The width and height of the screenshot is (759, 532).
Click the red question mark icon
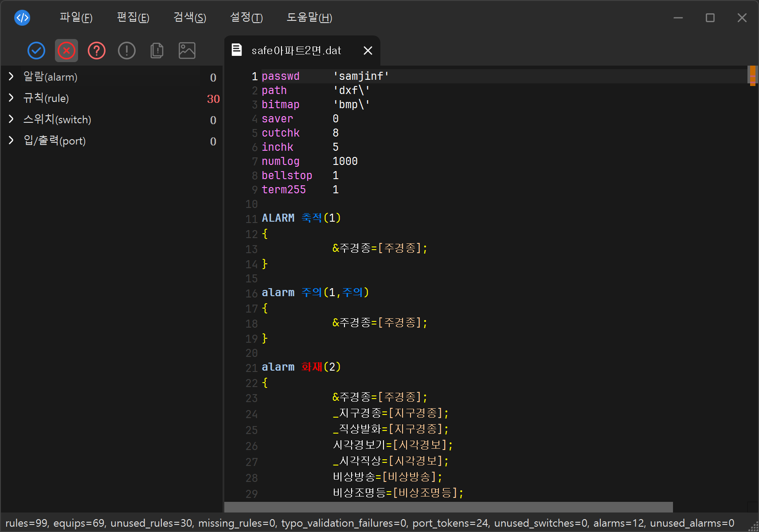point(97,51)
